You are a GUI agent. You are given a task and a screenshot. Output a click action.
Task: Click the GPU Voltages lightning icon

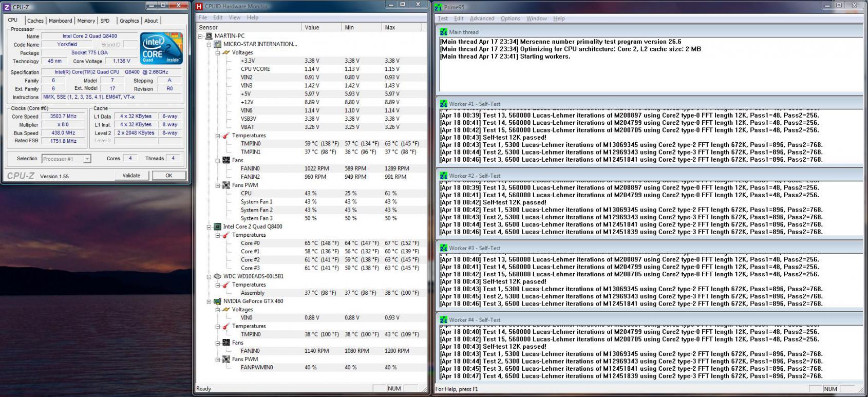pos(226,310)
